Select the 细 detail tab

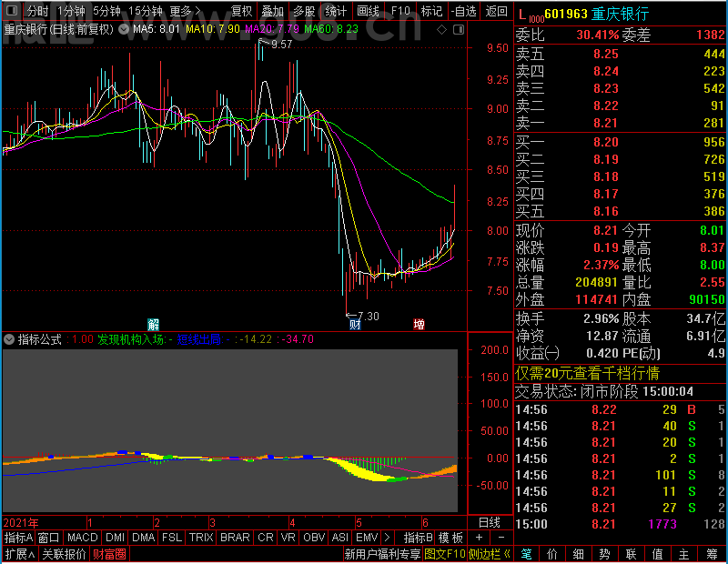[579, 554]
